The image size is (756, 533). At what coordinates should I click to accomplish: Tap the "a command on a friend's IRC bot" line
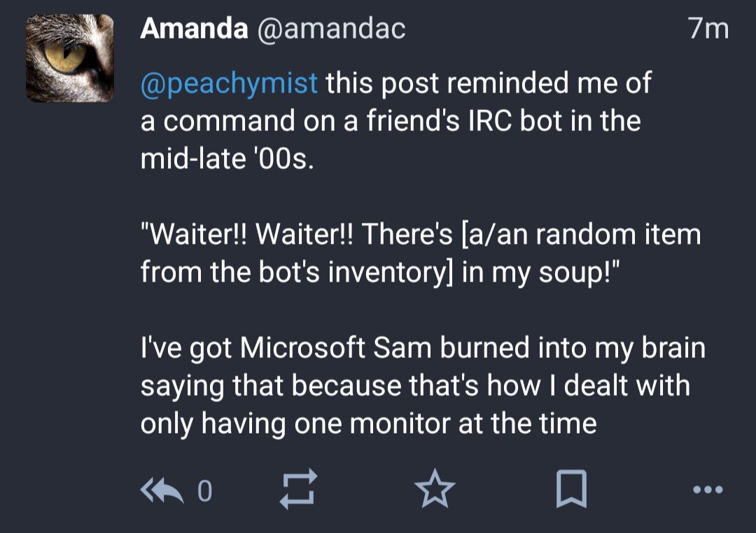pyautogui.click(x=391, y=120)
